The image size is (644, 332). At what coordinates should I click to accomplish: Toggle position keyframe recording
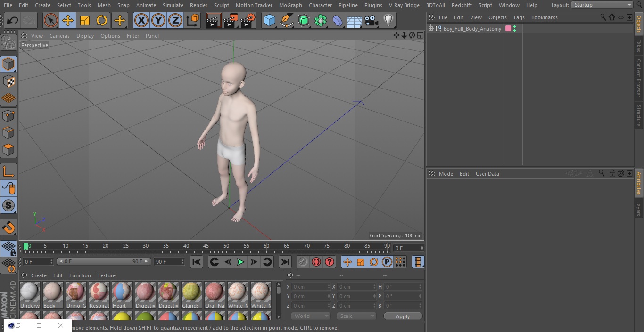pos(347,262)
